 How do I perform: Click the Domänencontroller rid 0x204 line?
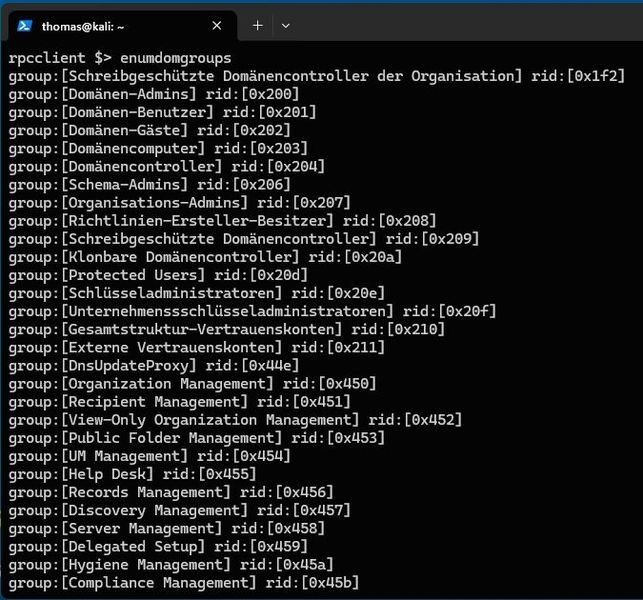click(166, 167)
